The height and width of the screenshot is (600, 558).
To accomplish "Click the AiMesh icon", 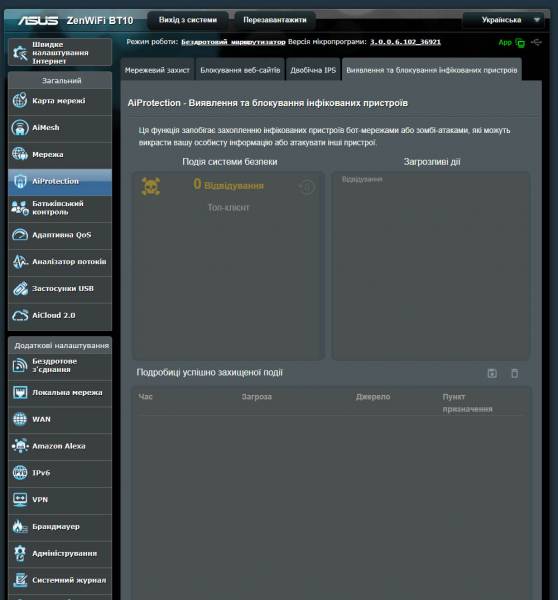I will pyautogui.click(x=20, y=127).
